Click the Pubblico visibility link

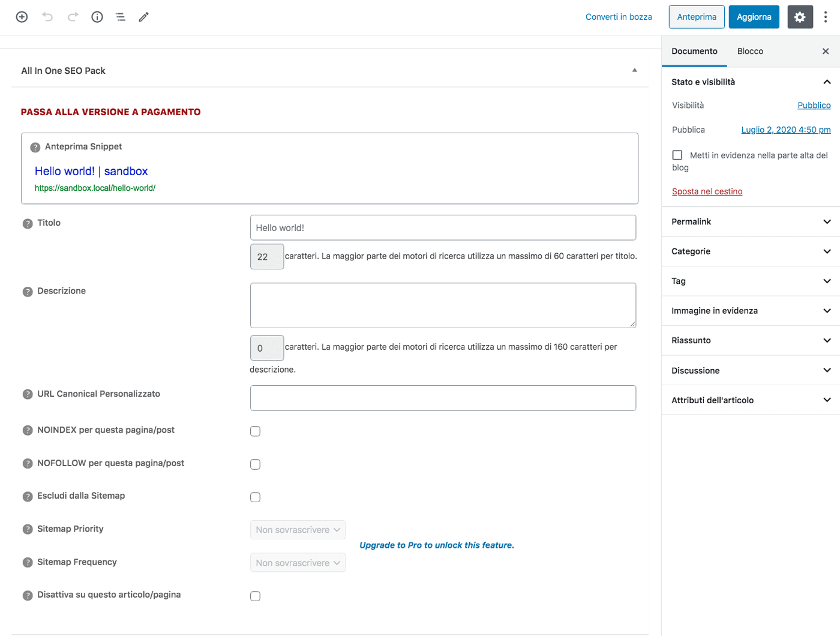pos(814,105)
